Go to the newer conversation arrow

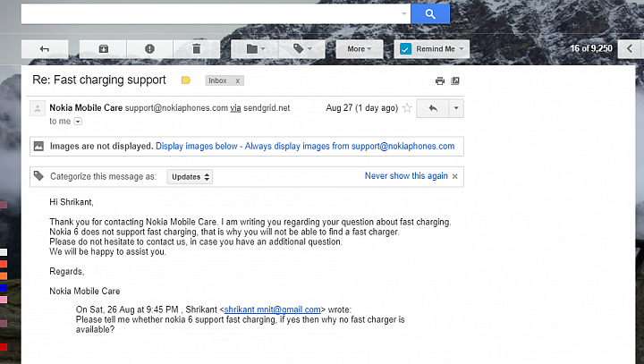click(630, 49)
